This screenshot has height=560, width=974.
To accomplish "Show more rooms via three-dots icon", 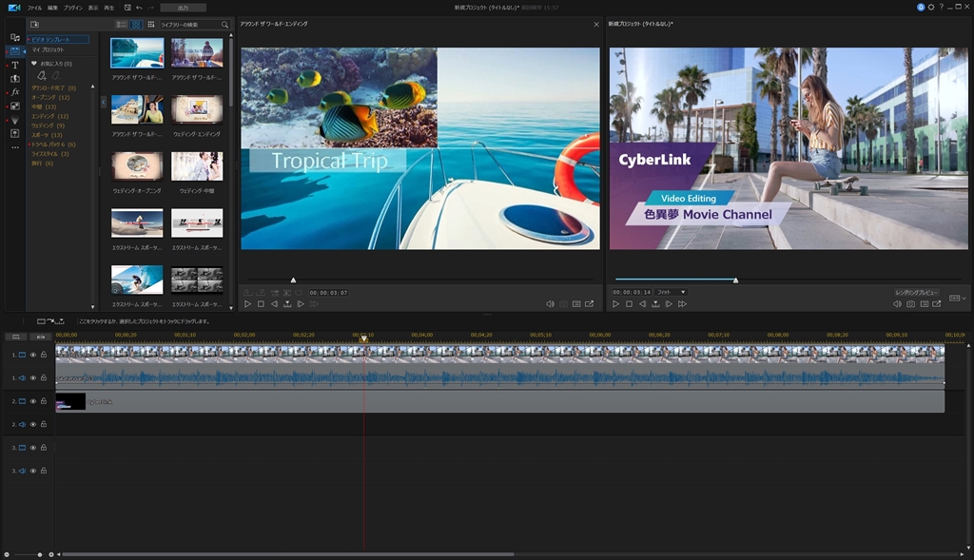I will coord(15,147).
